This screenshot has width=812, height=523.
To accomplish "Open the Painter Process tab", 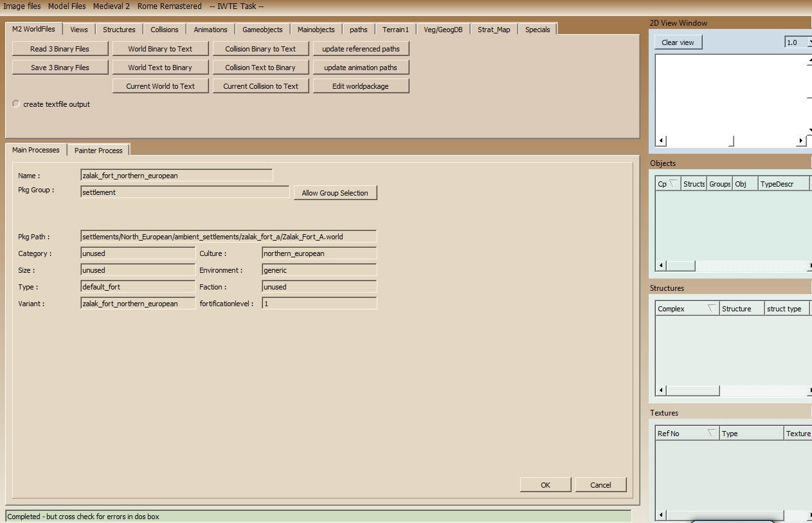I will pos(98,151).
